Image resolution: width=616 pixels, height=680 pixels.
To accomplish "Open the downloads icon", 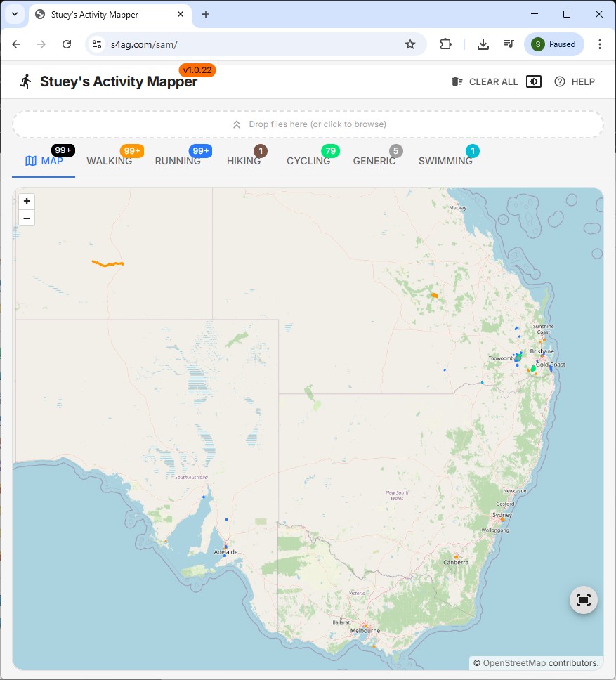I will pyautogui.click(x=483, y=44).
